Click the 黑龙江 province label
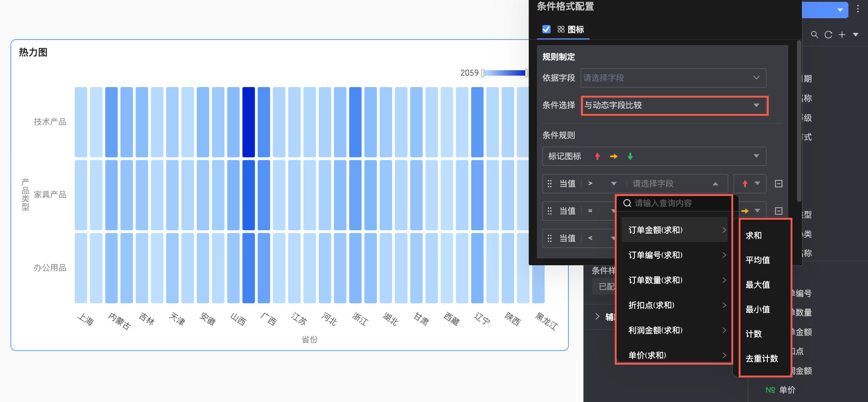The height and width of the screenshot is (402, 868). click(x=546, y=321)
